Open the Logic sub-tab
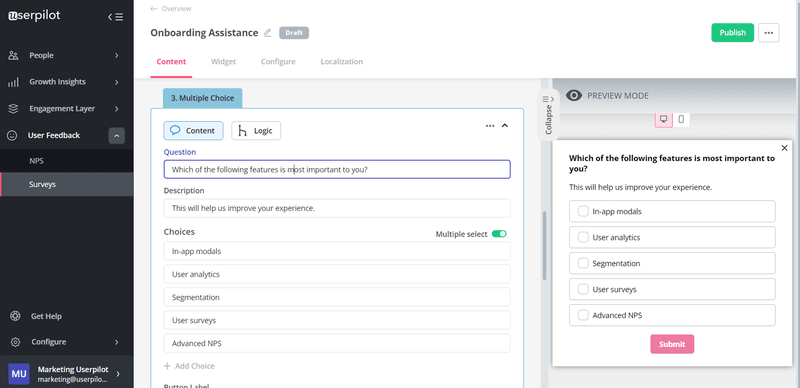 pos(256,131)
